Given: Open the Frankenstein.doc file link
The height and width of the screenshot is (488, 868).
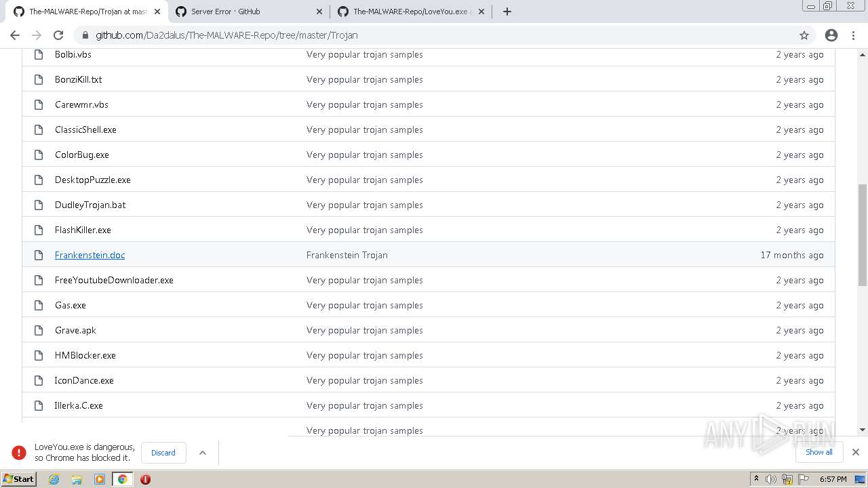Looking at the screenshot, I should pyautogui.click(x=90, y=255).
